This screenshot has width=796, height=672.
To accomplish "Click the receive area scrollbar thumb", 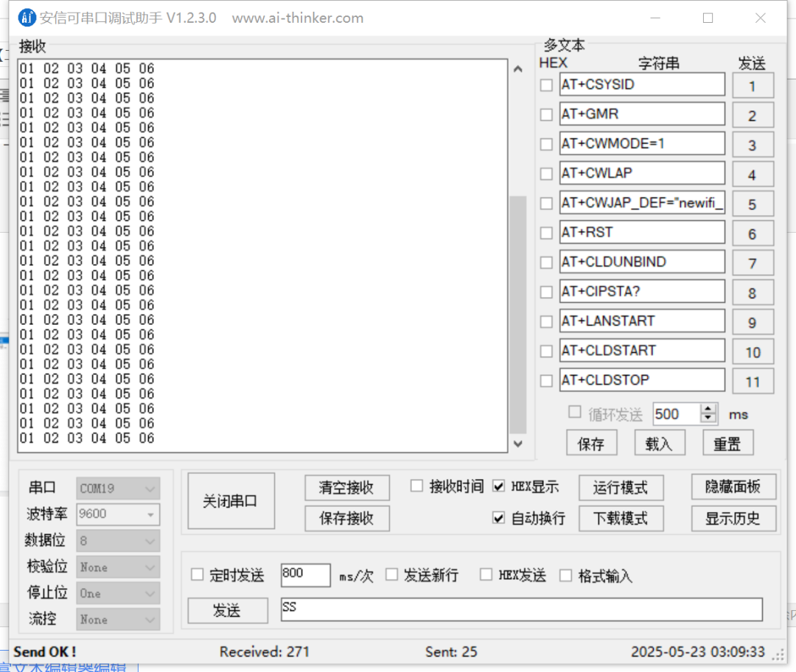I will (518, 315).
